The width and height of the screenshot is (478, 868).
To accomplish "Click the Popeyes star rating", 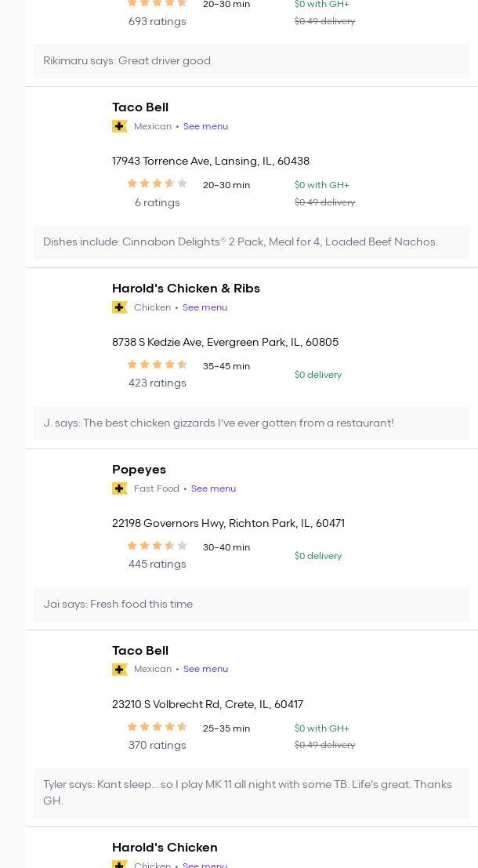I will pyautogui.click(x=157, y=546).
